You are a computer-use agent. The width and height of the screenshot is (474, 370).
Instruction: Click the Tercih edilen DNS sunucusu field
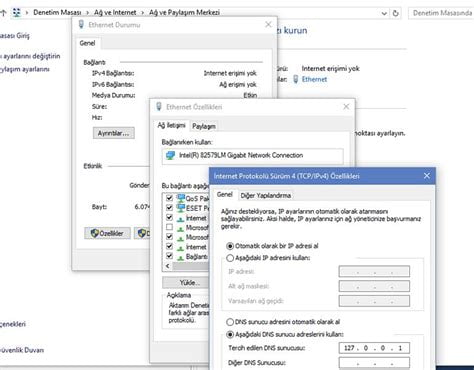pos(374,348)
